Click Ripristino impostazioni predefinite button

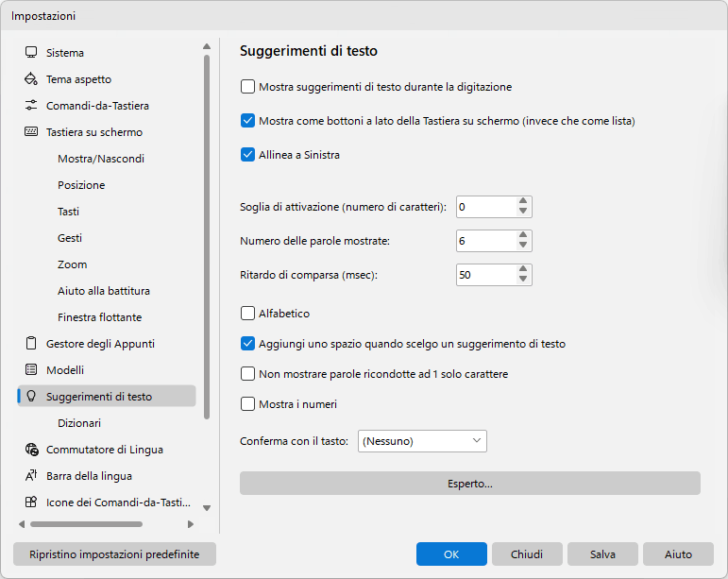(x=114, y=553)
